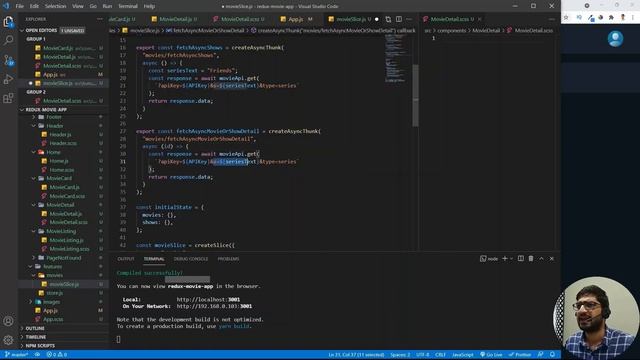Screen dimensions: 640x360
Task: Change language mode from JavaScript
Action: pyautogui.click(x=463, y=354)
